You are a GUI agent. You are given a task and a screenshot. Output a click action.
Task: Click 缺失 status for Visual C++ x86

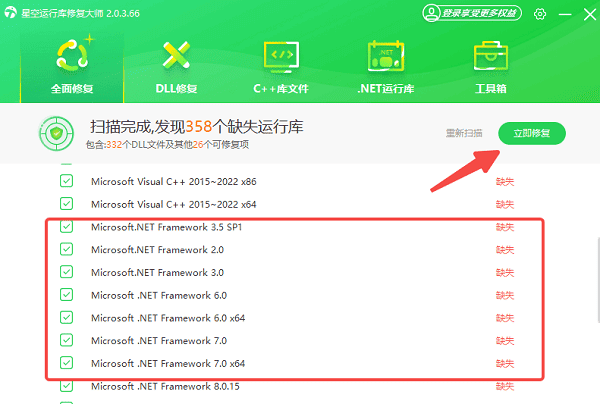(505, 182)
